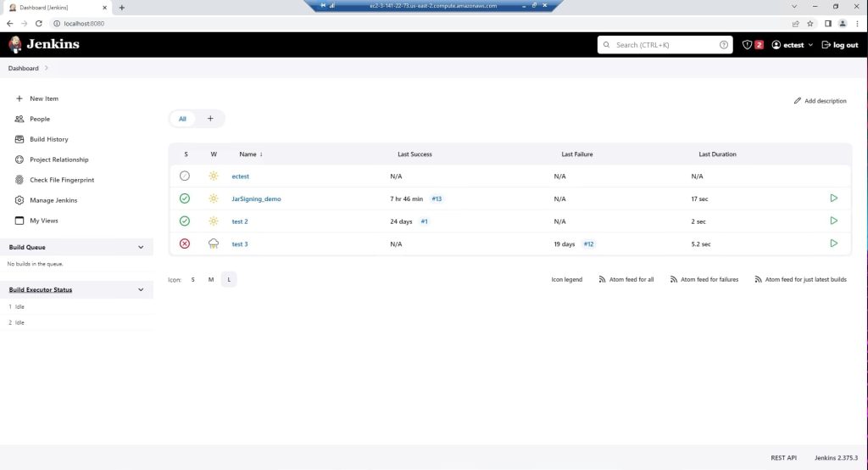Select large icon size L
This screenshot has width=868, height=470.
[x=229, y=279]
